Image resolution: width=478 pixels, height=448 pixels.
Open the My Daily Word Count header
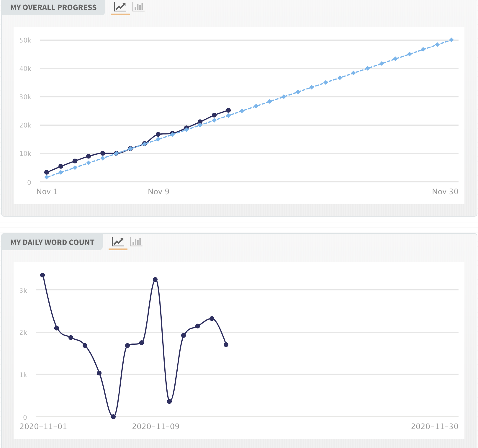click(52, 242)
